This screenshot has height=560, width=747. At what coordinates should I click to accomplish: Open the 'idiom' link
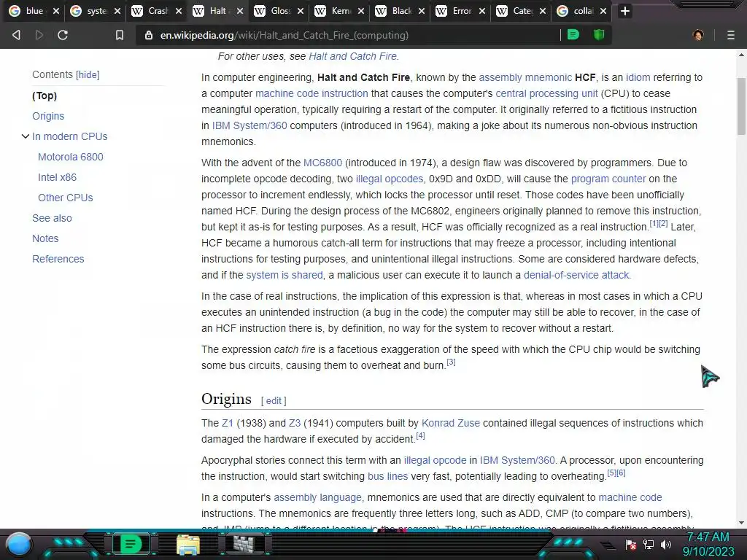(x=638, y=77)
